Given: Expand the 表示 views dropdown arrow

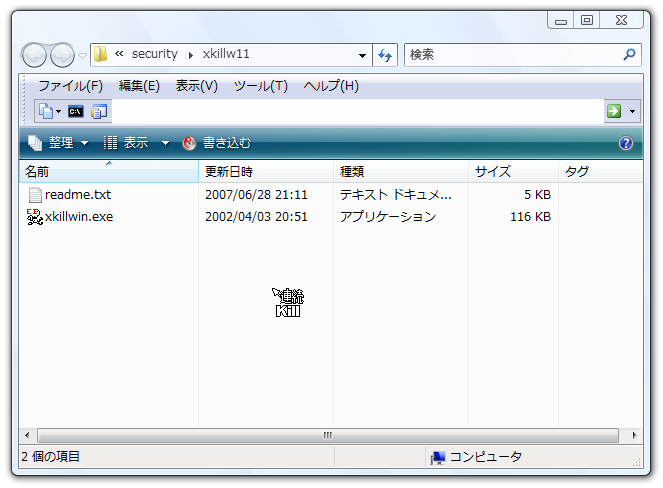Looking at the screenshot, I should click(x=165, y=143).
